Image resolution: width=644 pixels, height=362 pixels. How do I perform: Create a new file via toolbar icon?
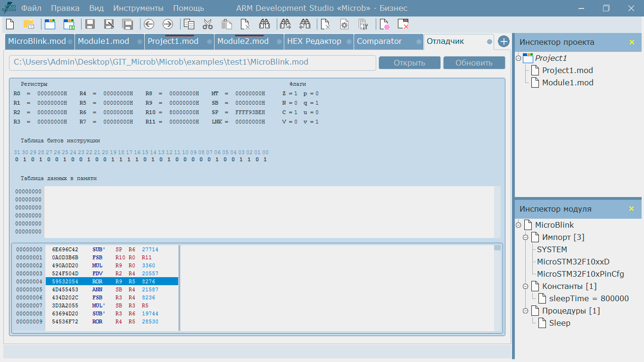(9, 24)
